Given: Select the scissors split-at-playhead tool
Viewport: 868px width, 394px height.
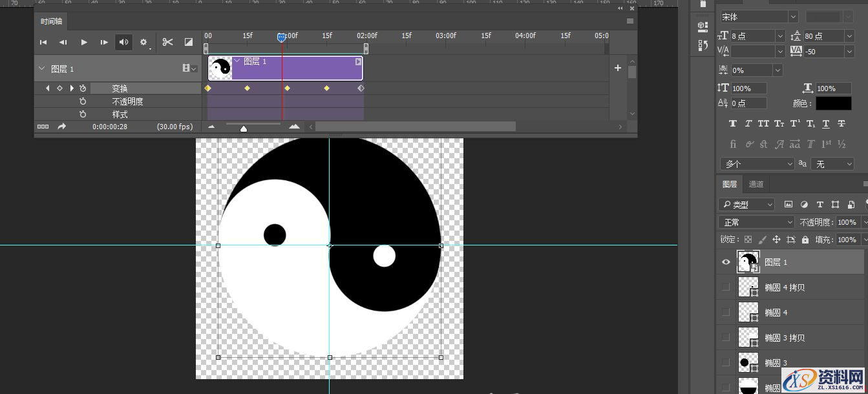Looking at the screenshot, I should [167, 42].
